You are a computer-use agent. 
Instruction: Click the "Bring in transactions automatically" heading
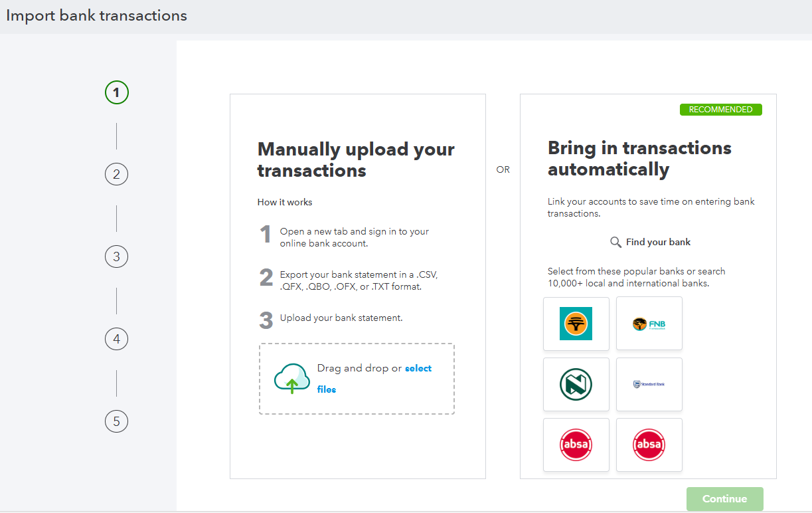639,159
